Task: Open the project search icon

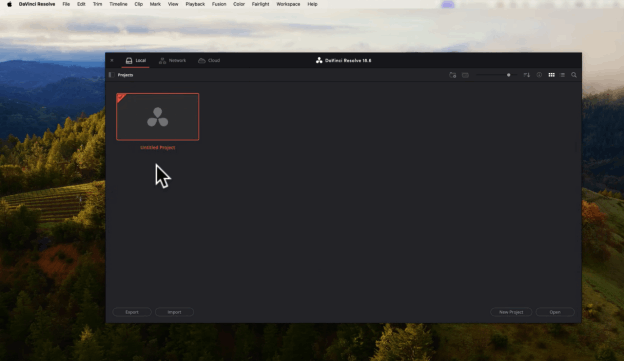Action: tap(574, 75)
